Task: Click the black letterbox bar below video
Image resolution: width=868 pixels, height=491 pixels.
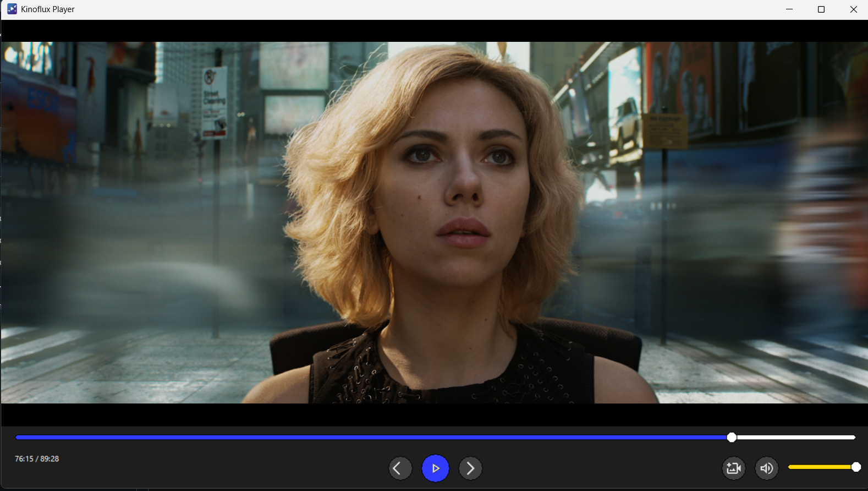Action: pos(433,414)
